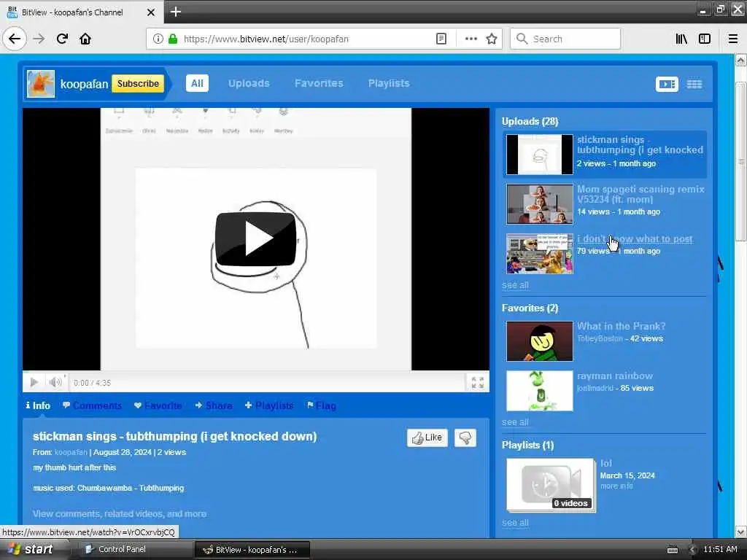Click koopafan link in the From line

point(71,452)
